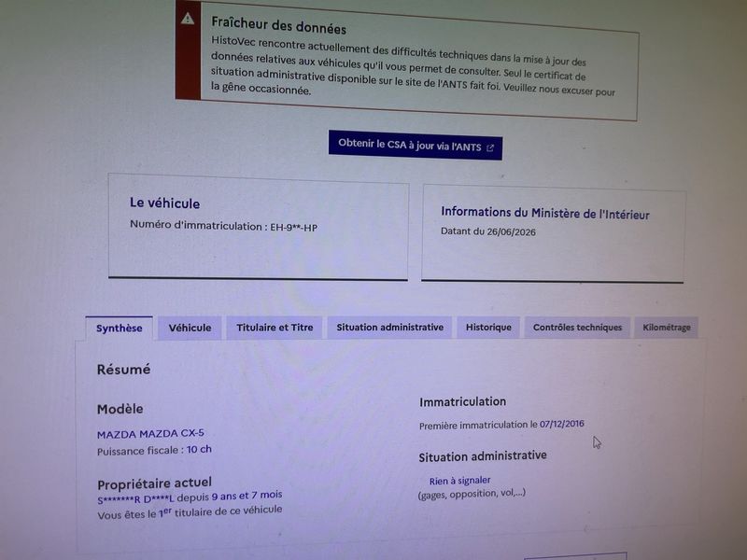Click '(gages, opposition, vol,...)' text
Viewport: 747px width, 560px height.
click(472, 494)
